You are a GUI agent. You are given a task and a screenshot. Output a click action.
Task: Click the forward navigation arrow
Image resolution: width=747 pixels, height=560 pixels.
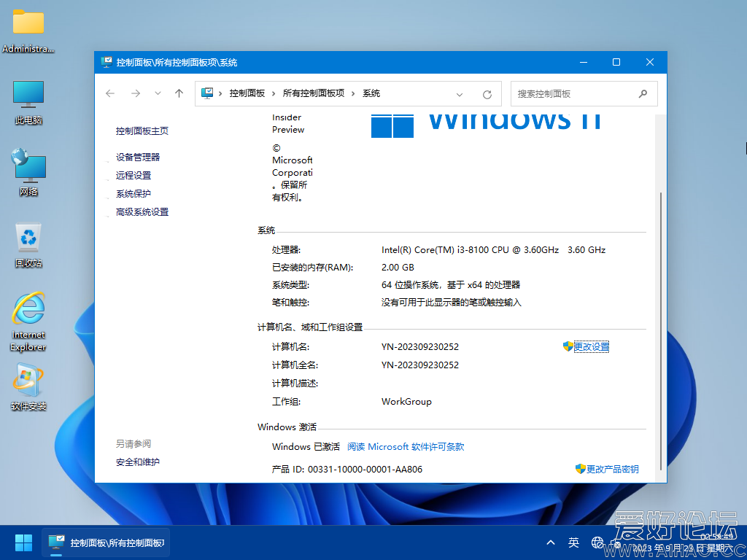(x=135, y=93)
